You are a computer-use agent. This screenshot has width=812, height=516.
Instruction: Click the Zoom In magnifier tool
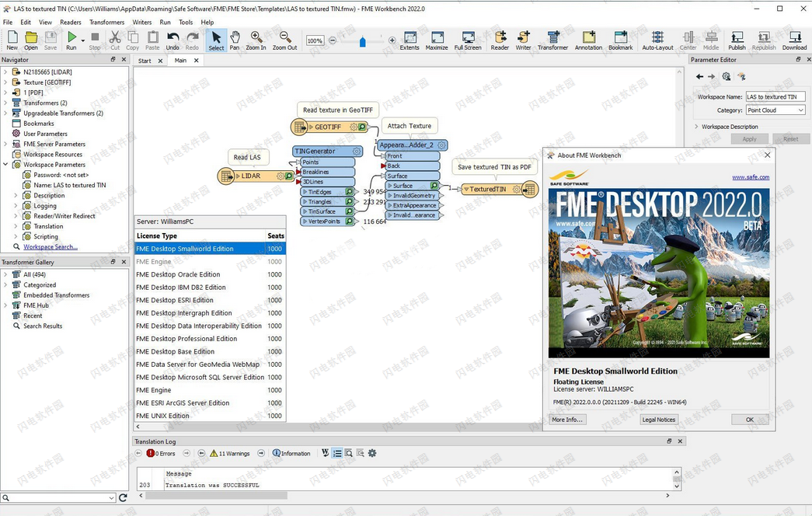coord(256,40)
